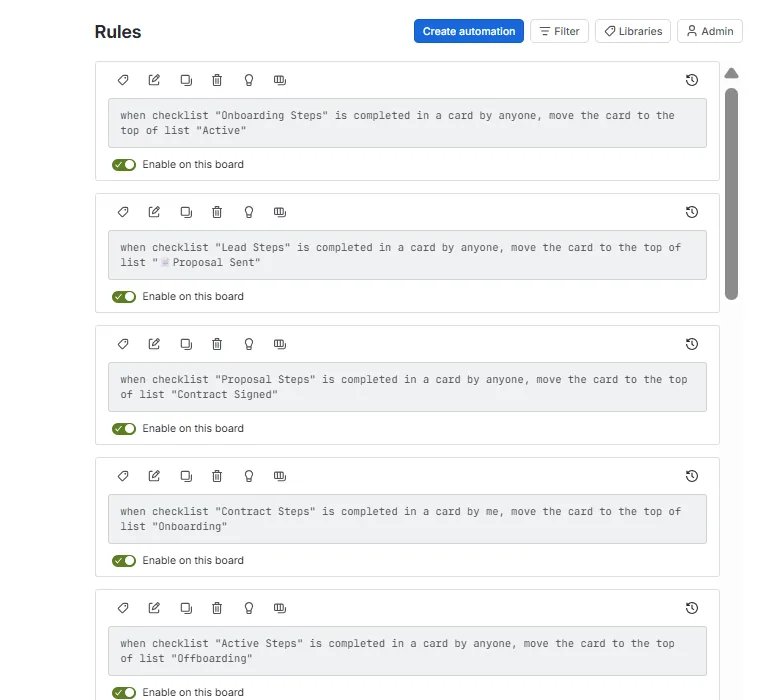Delete the Contract Steps rule

[217, 476]
